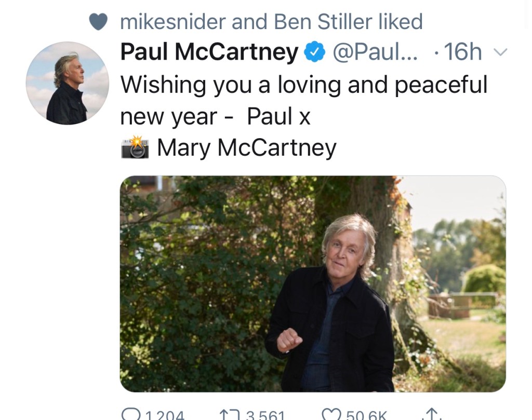
Task: Click the reply speech bubble icon
Action: [x=129, y=415]
